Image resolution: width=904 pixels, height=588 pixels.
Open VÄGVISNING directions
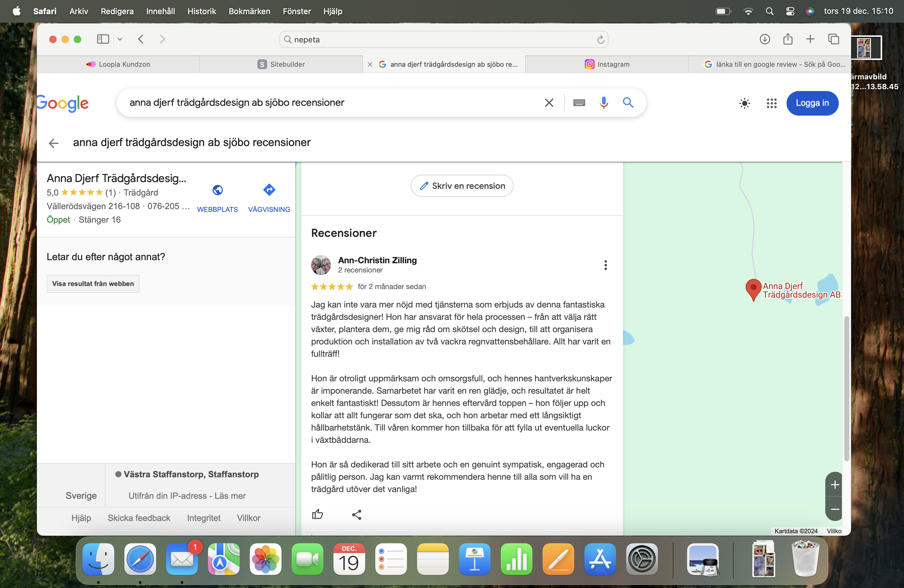pos(269,198)
